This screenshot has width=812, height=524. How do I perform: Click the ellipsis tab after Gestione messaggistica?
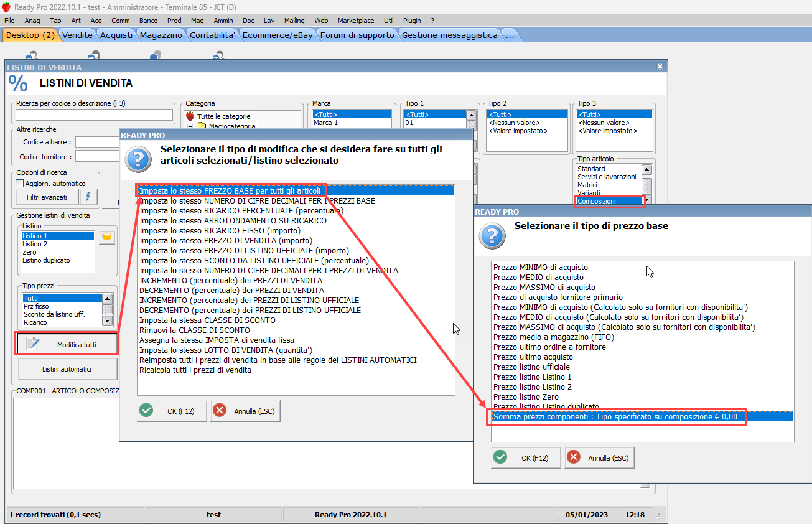510,35
